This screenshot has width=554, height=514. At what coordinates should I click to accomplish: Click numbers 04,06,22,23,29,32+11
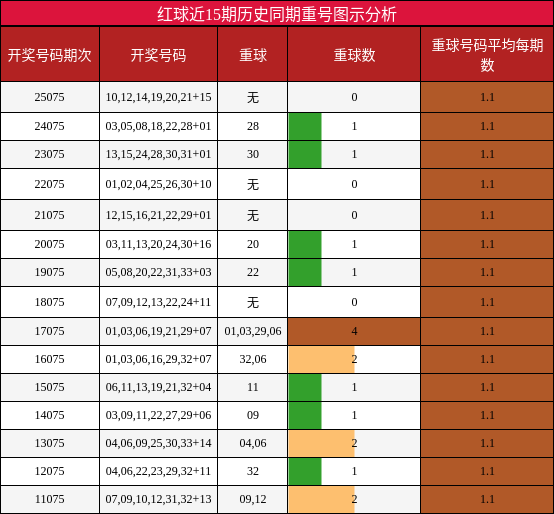click(x=158, y=471)
